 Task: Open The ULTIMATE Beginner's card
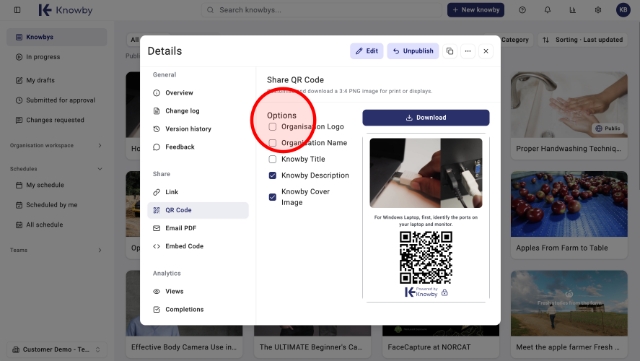(312, 342)
